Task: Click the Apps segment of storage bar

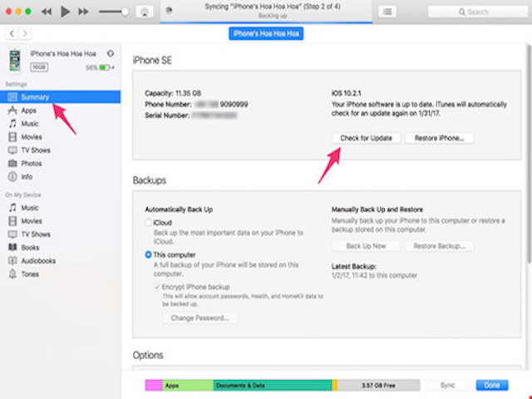Action: [188, 386]
